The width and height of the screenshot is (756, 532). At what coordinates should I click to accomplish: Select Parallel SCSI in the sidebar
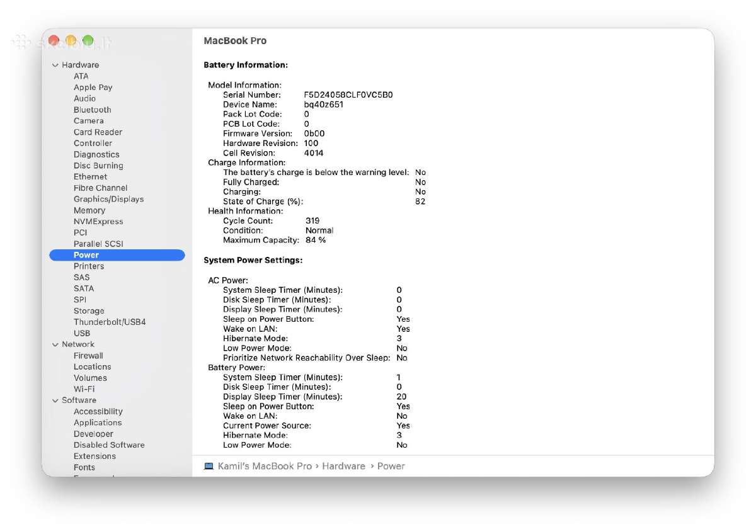pyautogui.click(x=98, y=244)
